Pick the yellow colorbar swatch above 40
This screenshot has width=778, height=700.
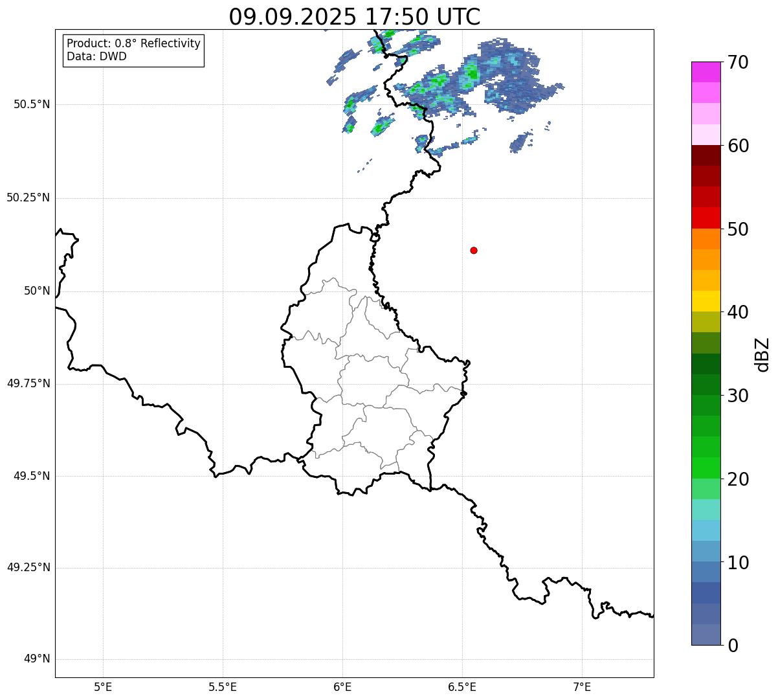(x=706, y=301)
